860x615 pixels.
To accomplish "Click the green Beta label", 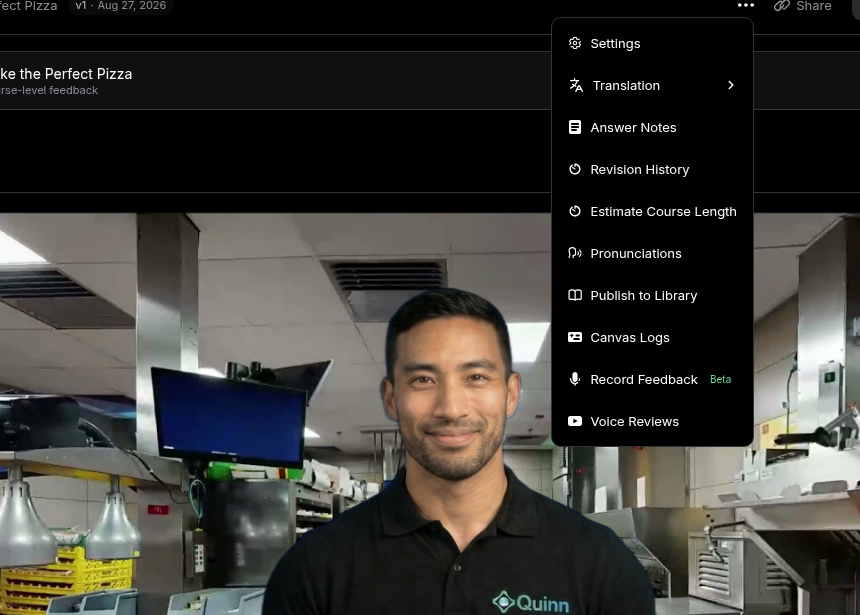I will (x=720, y=379).
